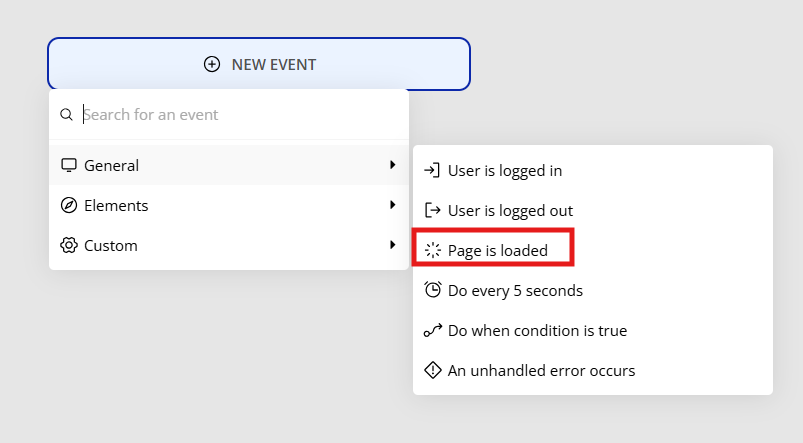
Task: Expand the Custom submenu arrow
Action: (x=392, y=245)
